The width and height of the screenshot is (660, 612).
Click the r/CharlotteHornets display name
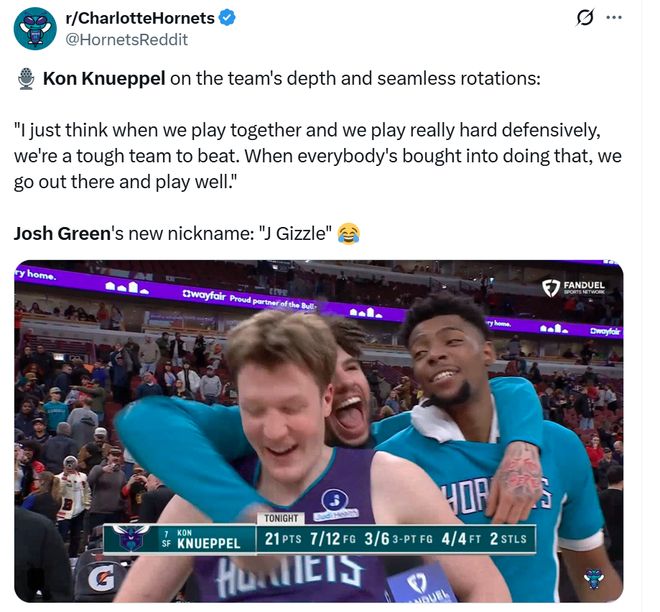click(x=140, y=18)
